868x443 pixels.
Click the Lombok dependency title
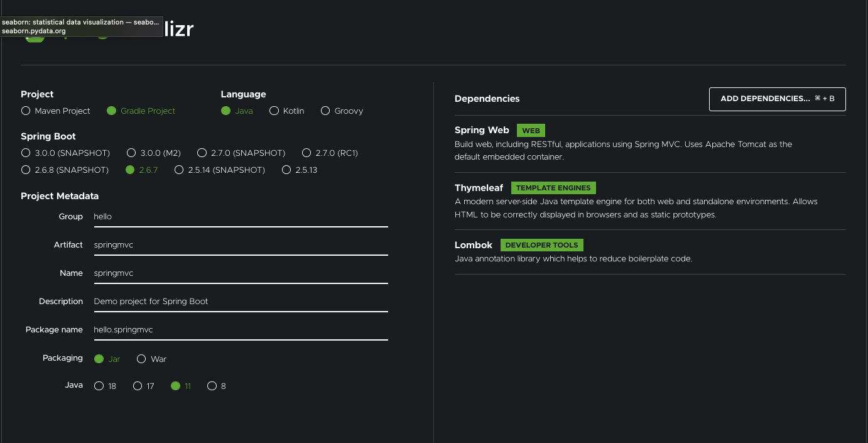pyautogui.click(x=474, y=244)
